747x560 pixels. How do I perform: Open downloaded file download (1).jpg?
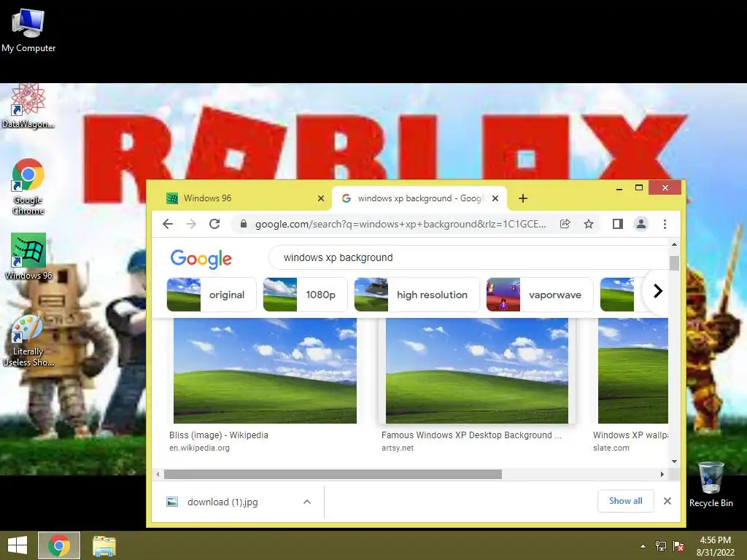[x=222, y=502]
